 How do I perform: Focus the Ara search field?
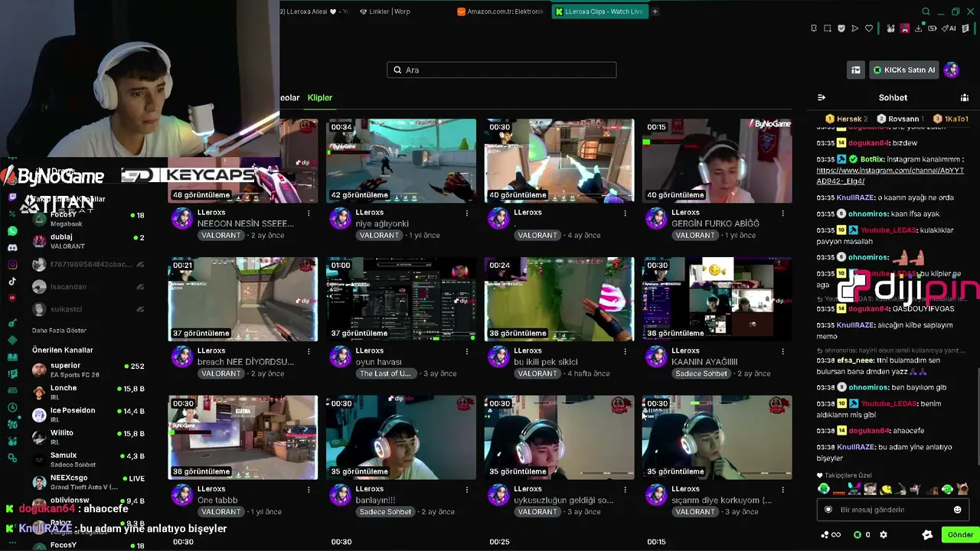click(501, 70)
